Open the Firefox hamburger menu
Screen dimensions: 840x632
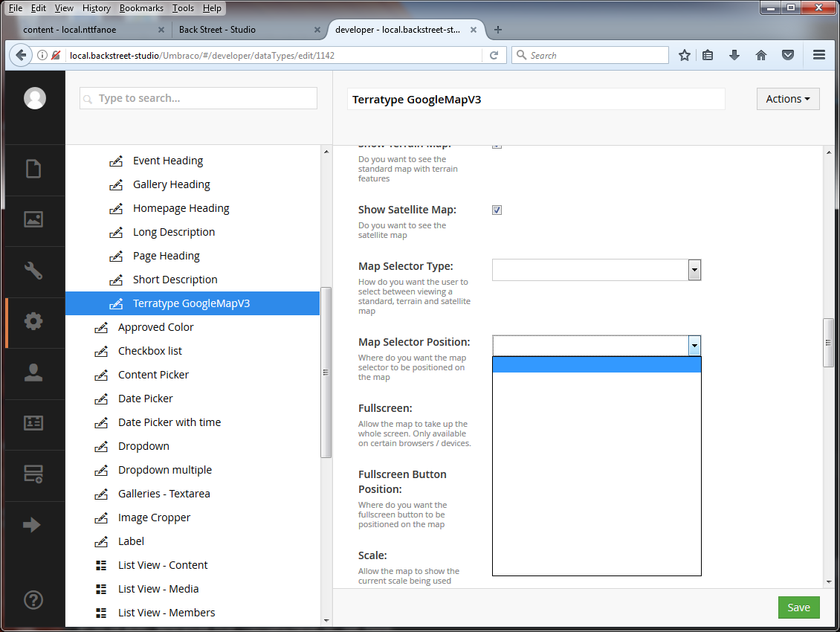818,55
